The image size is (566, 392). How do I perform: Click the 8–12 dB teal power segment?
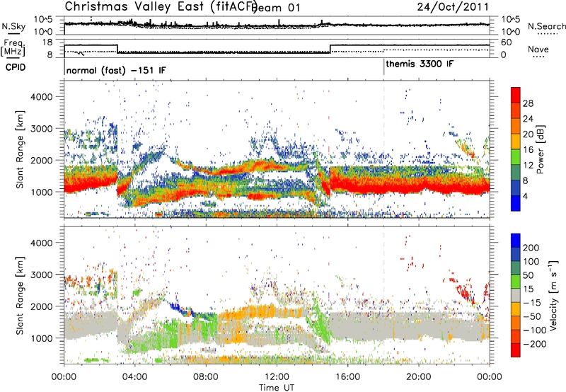[516, 173]
